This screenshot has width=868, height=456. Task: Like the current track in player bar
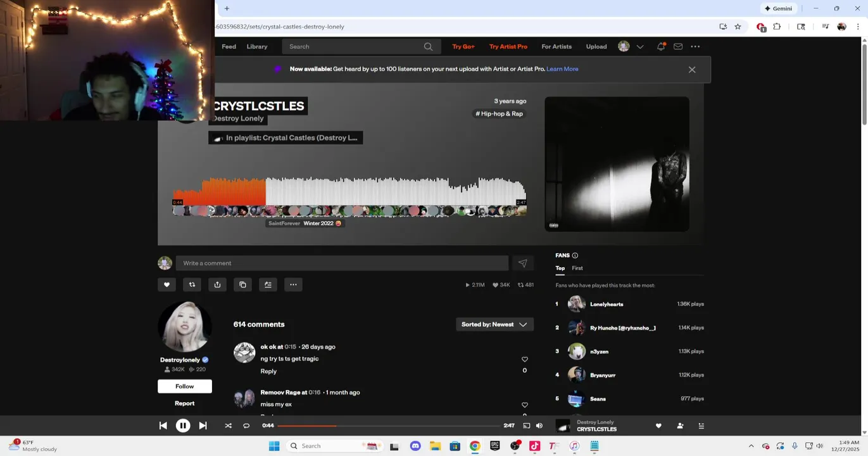pos(658,426)
